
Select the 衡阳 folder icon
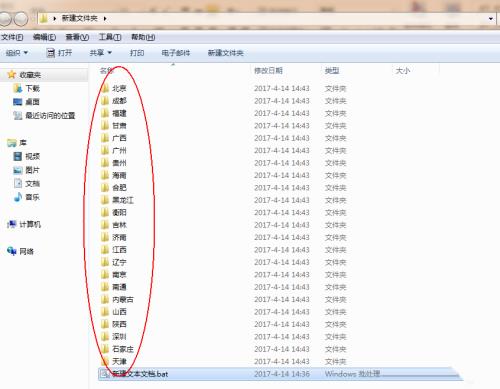point(105,212)
